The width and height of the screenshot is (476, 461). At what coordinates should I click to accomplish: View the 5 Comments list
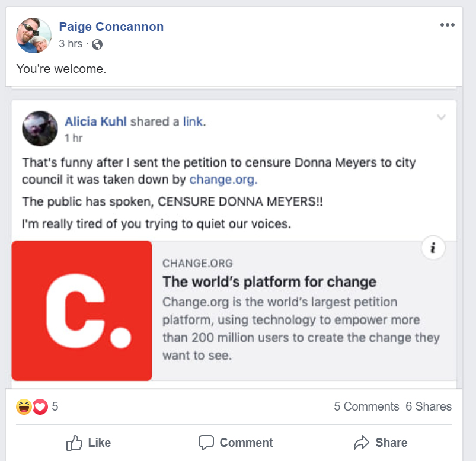click(x=366, y=406)
